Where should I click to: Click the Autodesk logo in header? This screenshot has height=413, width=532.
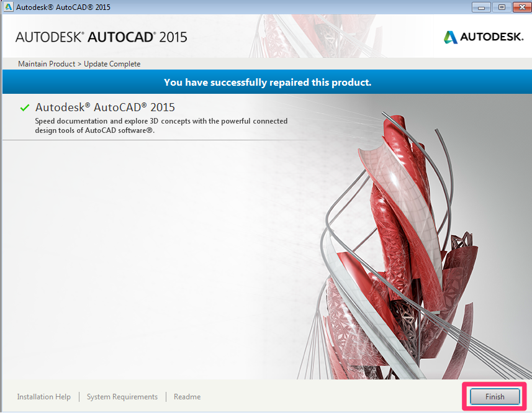coord(484,37)
